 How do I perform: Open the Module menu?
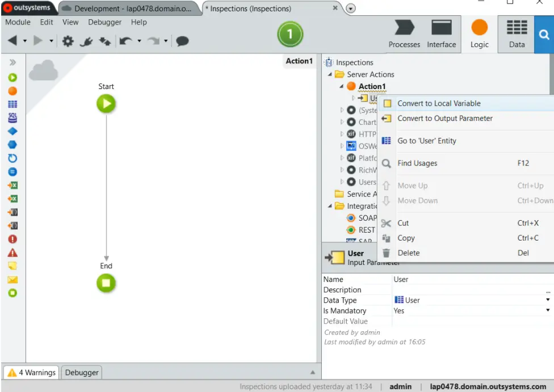(x=18, y=22)
